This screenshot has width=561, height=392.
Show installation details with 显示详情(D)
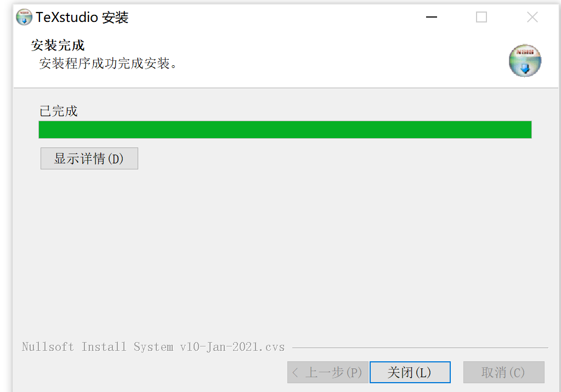[89, 158]
